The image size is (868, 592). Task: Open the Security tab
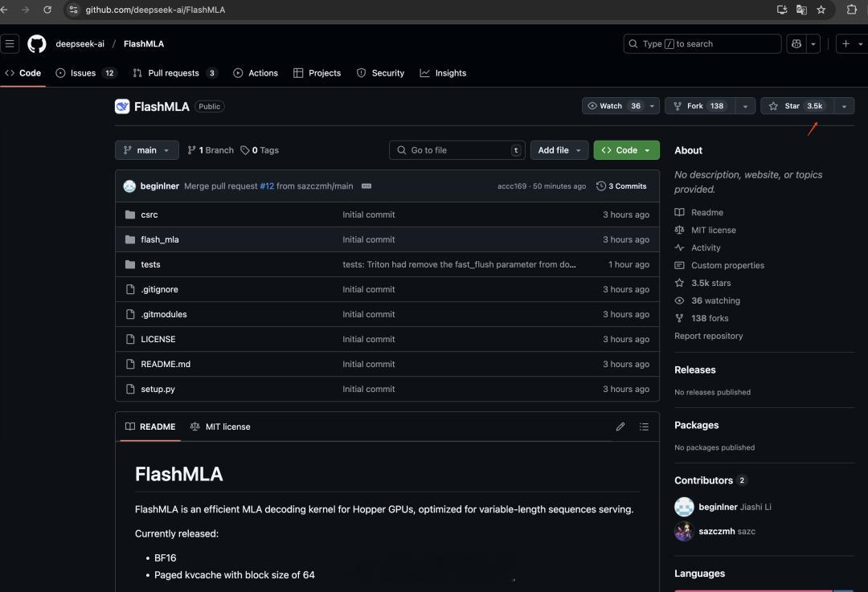tap(380, 73)
